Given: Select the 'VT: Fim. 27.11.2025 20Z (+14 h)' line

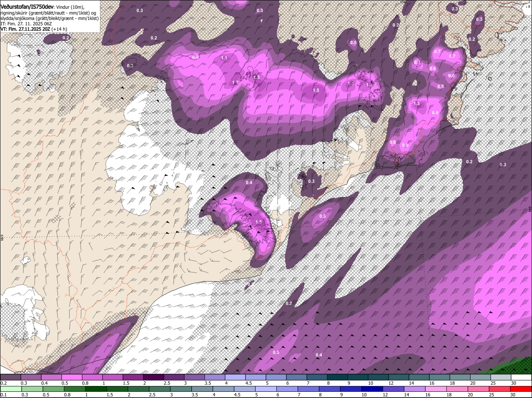Looking at the screenshot, I should click(34, 29).
